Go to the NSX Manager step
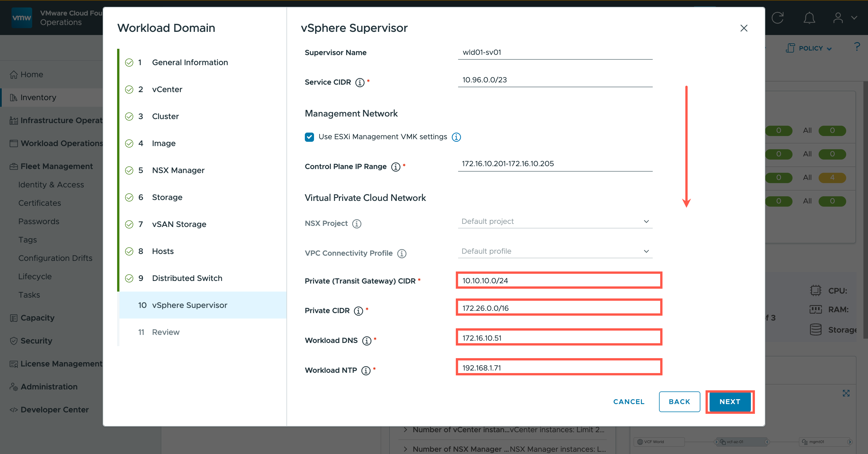868x454 pixels. click(178, 170)
